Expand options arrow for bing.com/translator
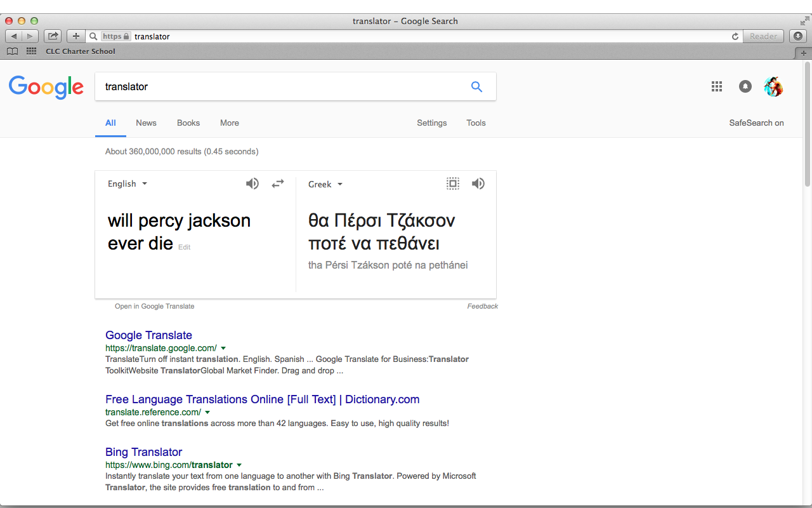 (x=239, y=465)
